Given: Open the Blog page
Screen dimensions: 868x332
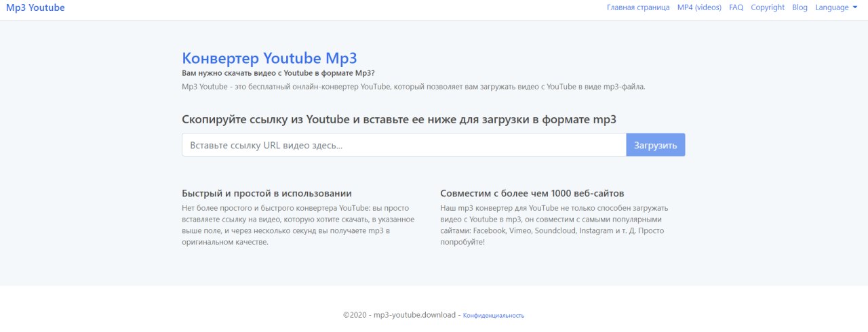Looking at the screenshot, I should click(x=800, y=7).
